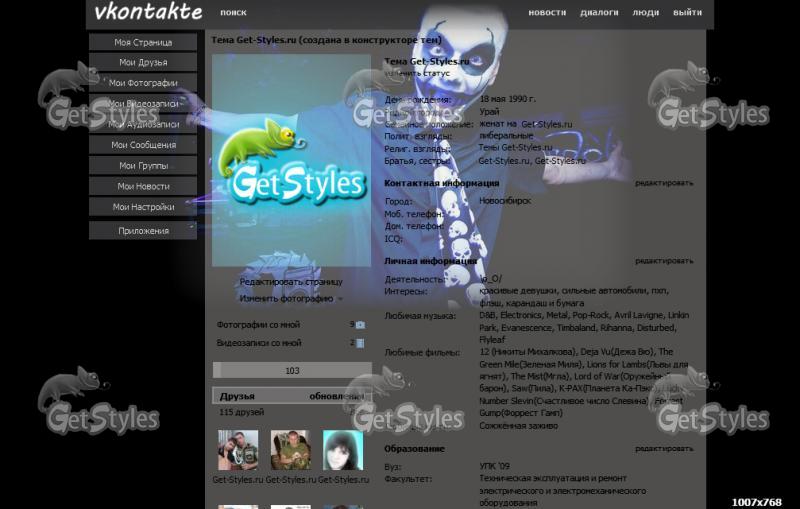Click the поиск search field
Image resolution: width=800 pixels, height=509 pixels.
click(233, 13)
